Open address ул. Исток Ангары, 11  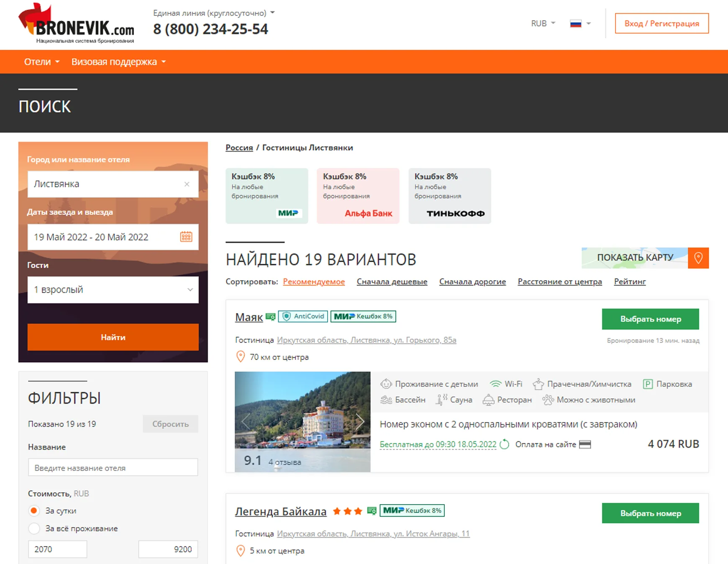click(x=373, y=534)
